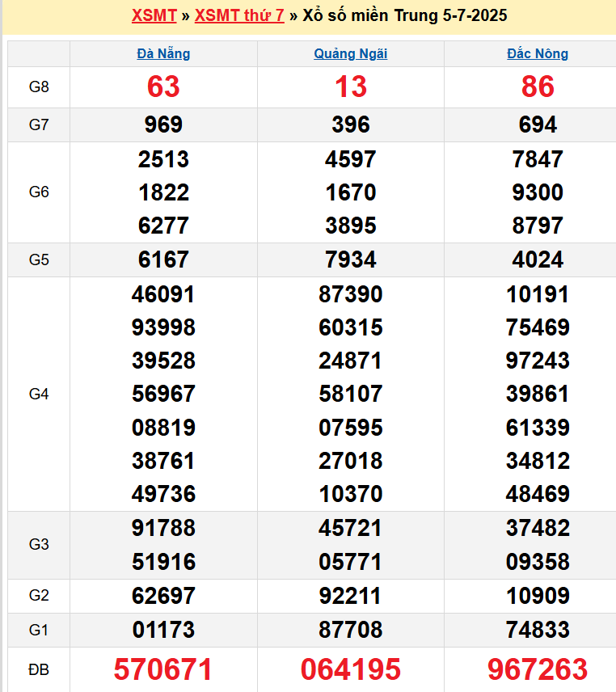Viewport: 616px width, 692px height.
Task: Click G4 number 56967
Action: tap(163, 395)
